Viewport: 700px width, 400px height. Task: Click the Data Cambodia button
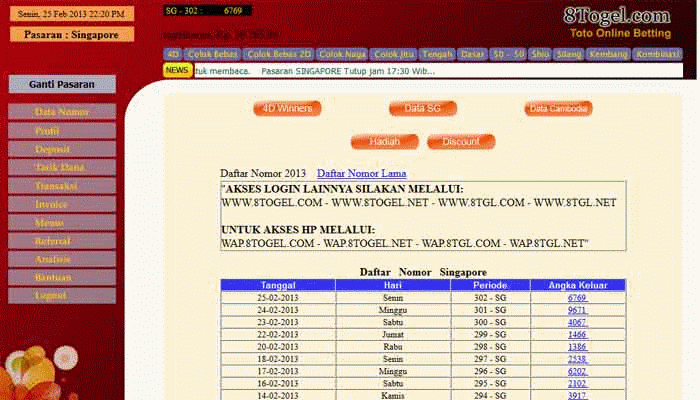558,108
